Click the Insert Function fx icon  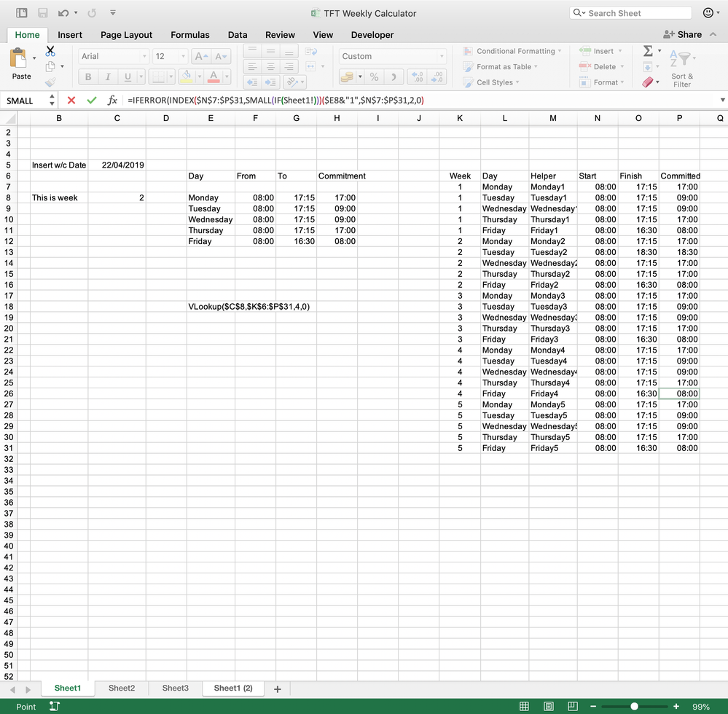113,101
